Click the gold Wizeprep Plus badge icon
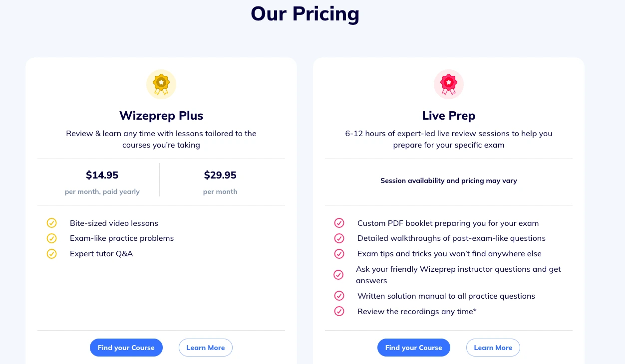Screen dimensions: 625x364 pyautogui.click(x=161, y=84)
